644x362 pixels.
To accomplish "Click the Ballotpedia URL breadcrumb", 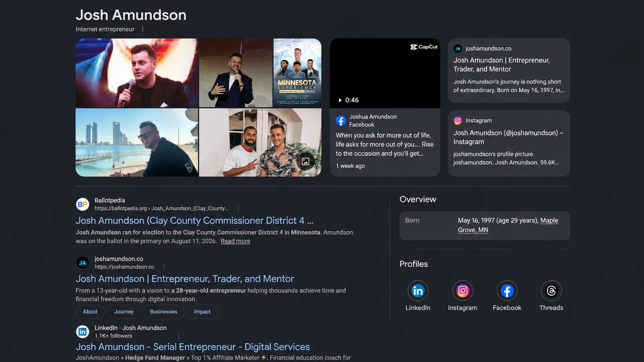I will point(161,208).
